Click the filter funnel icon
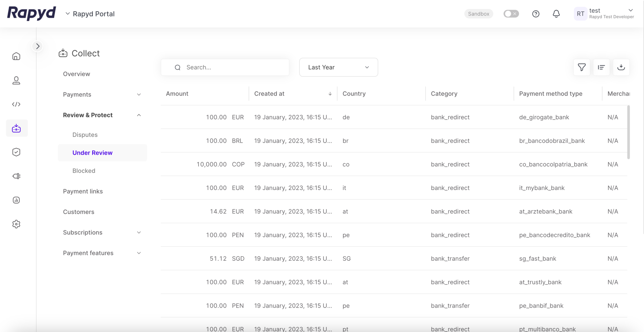Image resolution: width=644 pixels, height=332 pixels. coord(582,67)
